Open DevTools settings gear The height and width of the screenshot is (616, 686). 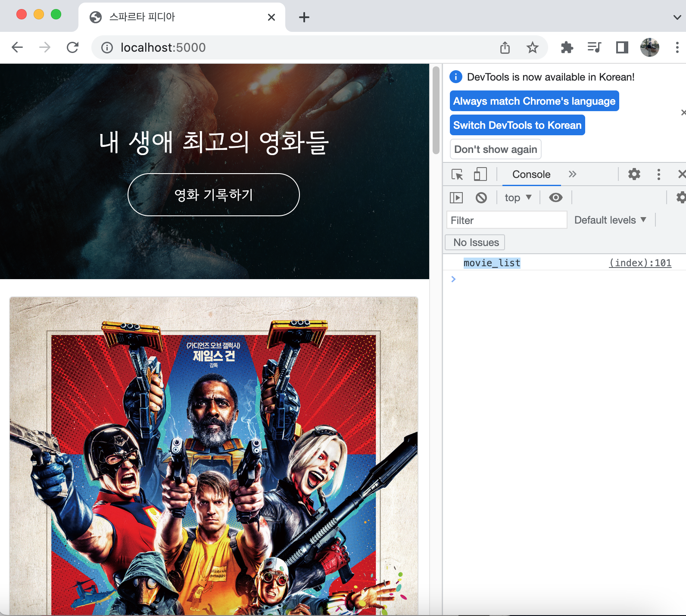(x=634, y=174)
